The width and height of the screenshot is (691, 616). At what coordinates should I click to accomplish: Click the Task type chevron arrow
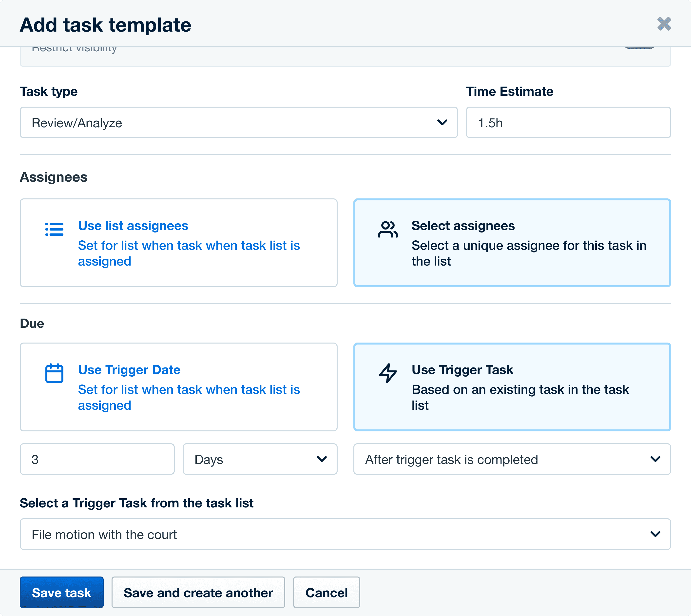pos(442,122)
